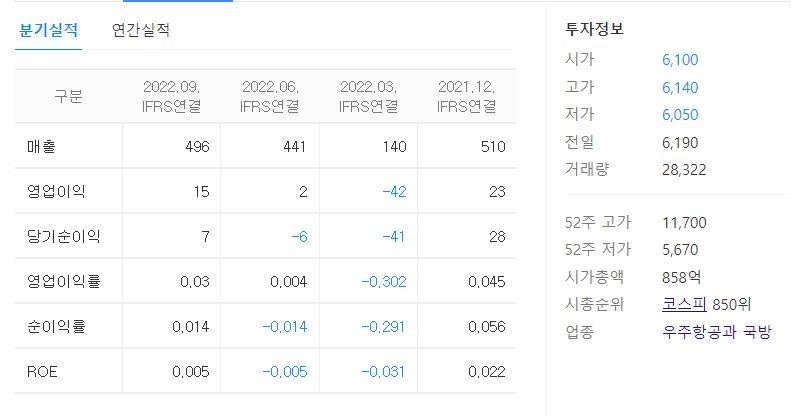Viewport: 803px width, 416px height.
Task: Click the 순이익률 value -0.291
Action: pos(383,327)
